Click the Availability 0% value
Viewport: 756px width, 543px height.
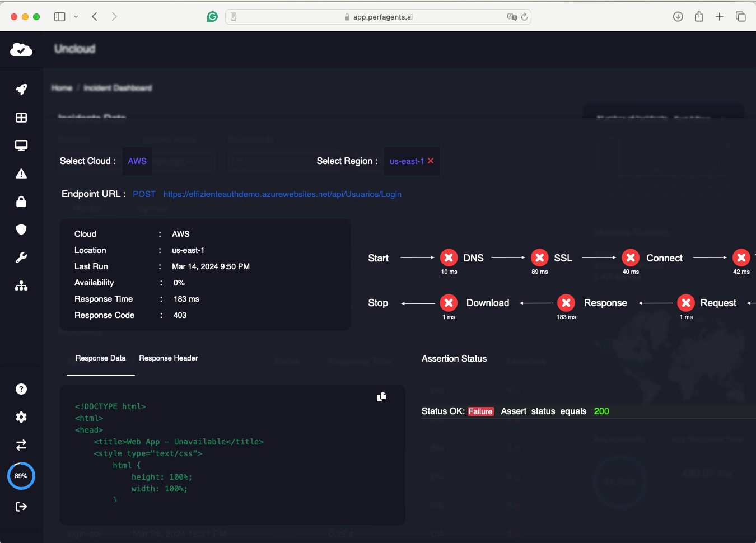pyautogui.click(x=179, y=283)
